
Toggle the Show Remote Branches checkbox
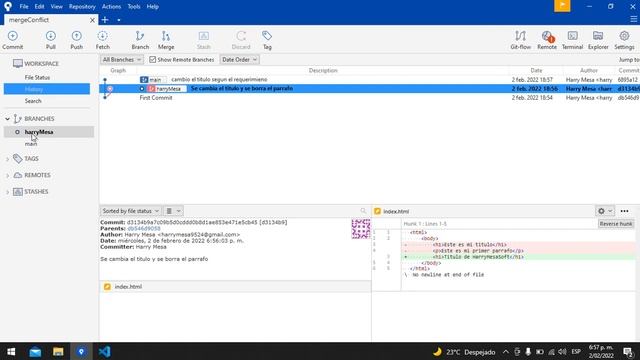tap(153, 60)
